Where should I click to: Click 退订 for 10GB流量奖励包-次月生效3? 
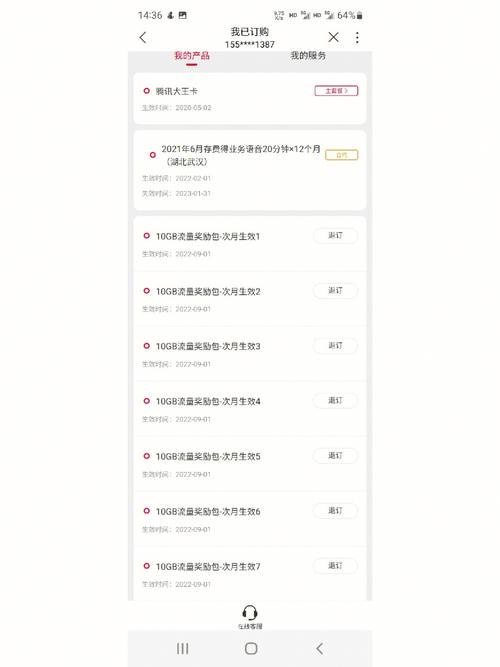coord(335,345)
